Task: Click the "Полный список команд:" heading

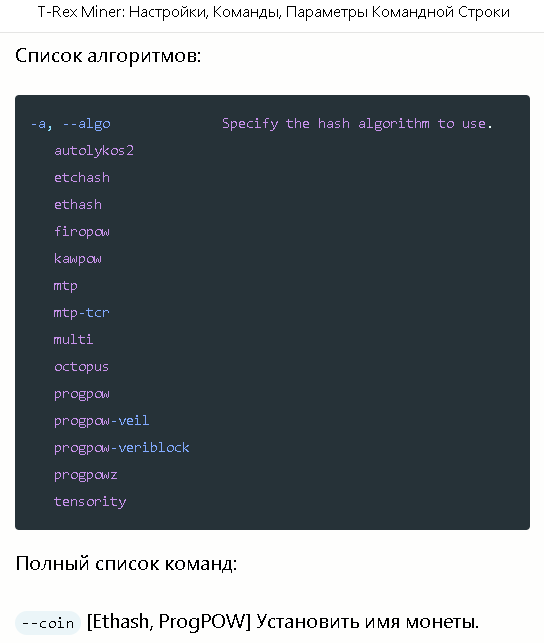Action: (126, 563)
